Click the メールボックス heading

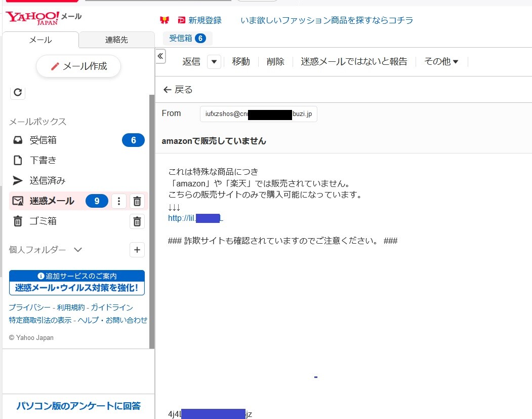[37, 122]
